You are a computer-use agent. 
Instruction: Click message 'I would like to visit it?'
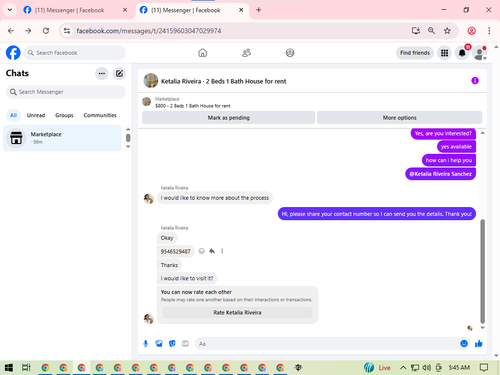pos(187,278)
